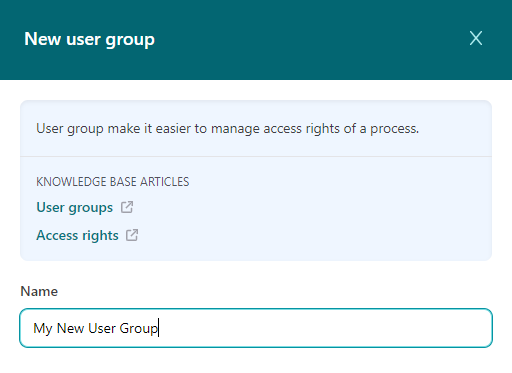The image size is (512, 373).
Task: Open the User groups knowledge base article
Action: (x=75, y=207)
